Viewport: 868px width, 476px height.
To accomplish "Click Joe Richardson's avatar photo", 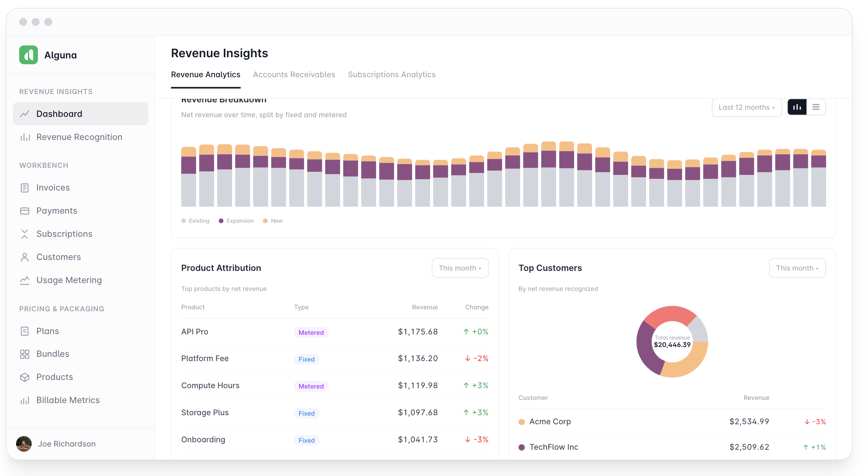I will [24, 444].
